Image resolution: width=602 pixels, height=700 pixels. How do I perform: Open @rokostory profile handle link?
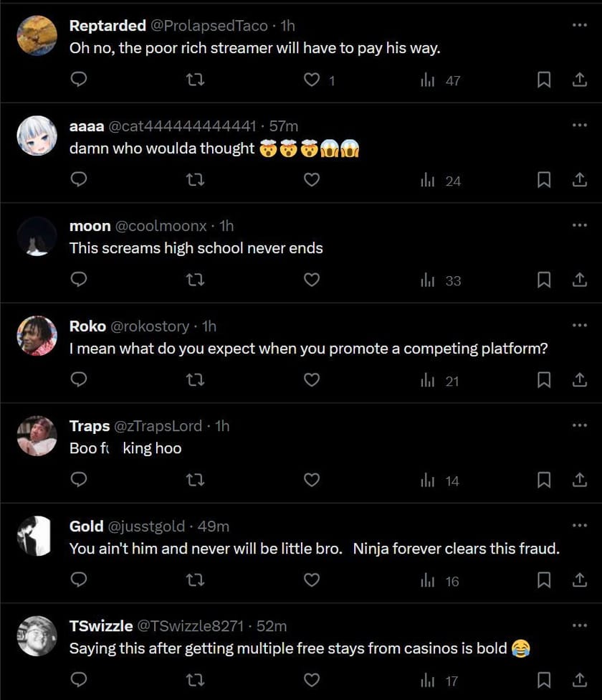pyautogui.click(x=150, y=326)
